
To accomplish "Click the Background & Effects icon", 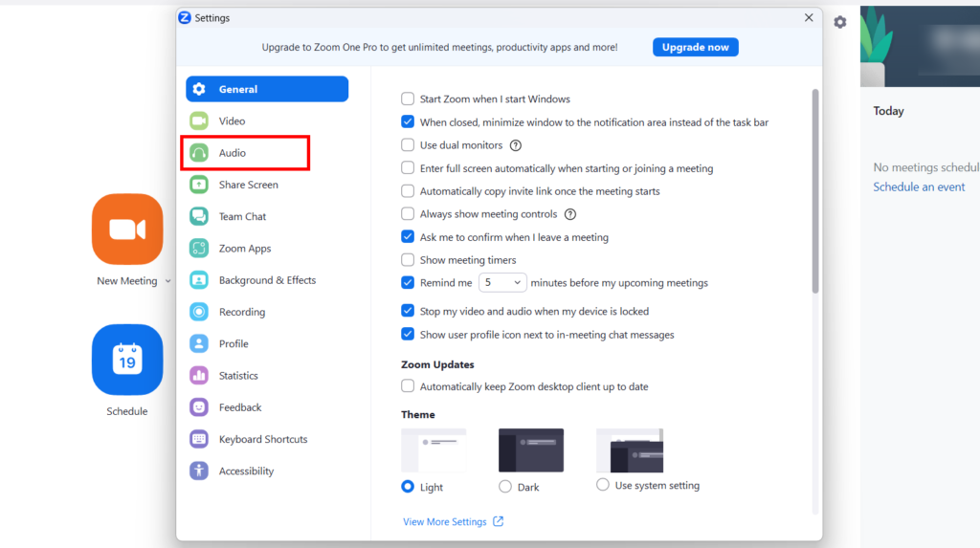I will [199, 280].
